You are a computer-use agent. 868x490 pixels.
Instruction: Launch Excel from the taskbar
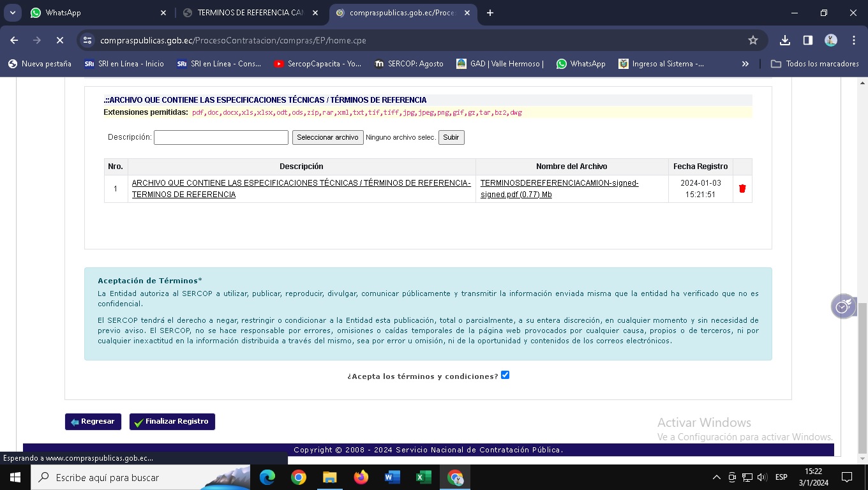click(423, 477)
